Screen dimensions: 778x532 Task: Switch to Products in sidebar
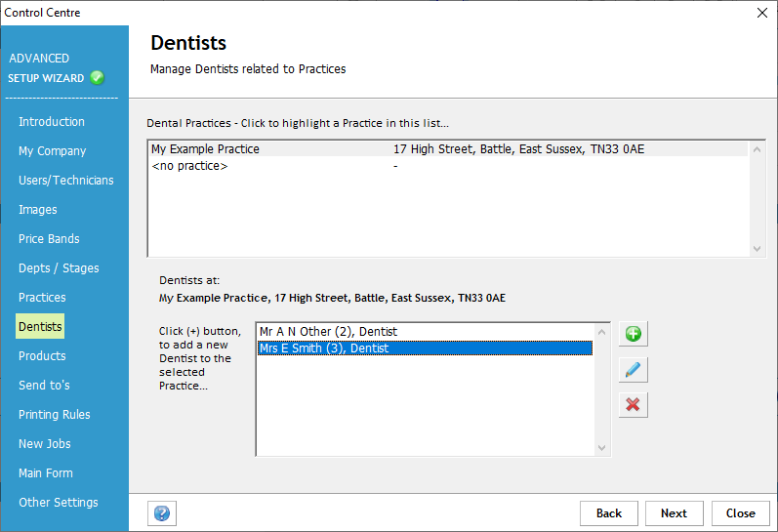(42, 356)
